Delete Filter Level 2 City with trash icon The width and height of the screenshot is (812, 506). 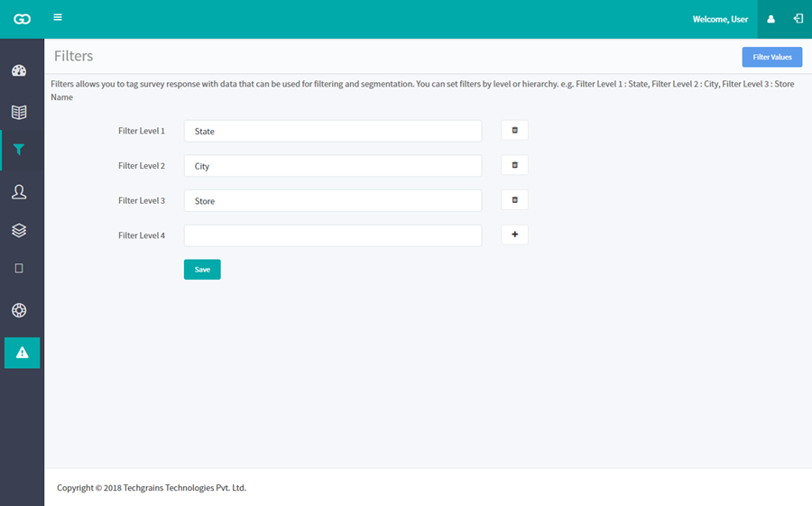515,165
